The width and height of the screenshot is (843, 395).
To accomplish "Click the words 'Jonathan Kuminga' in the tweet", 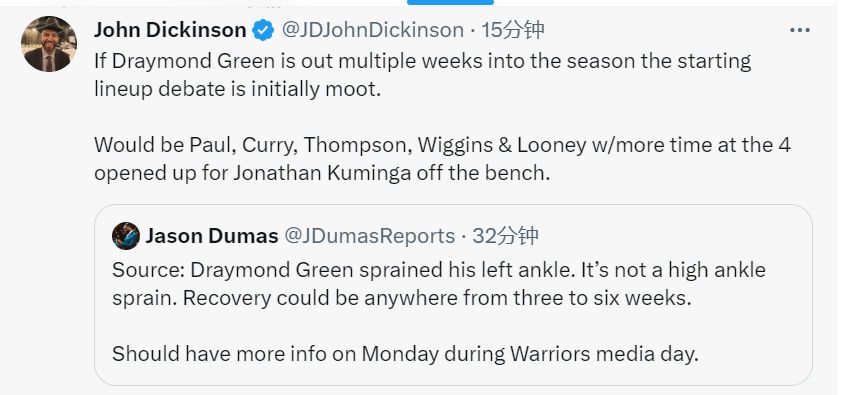I will [320, 173].
